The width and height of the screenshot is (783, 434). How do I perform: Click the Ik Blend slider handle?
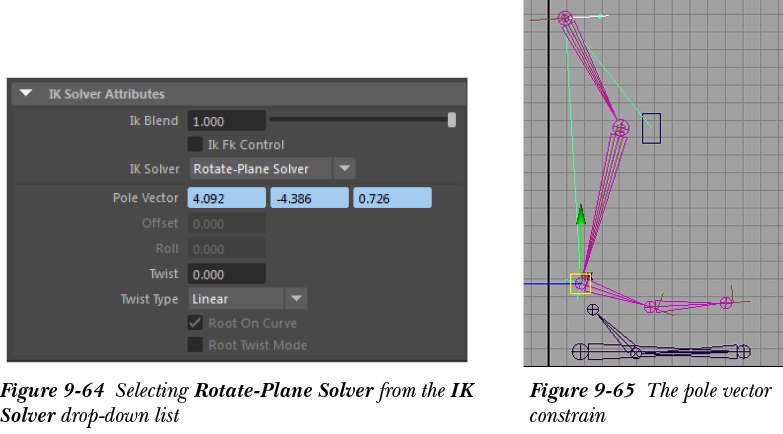(x=452, y=121)
